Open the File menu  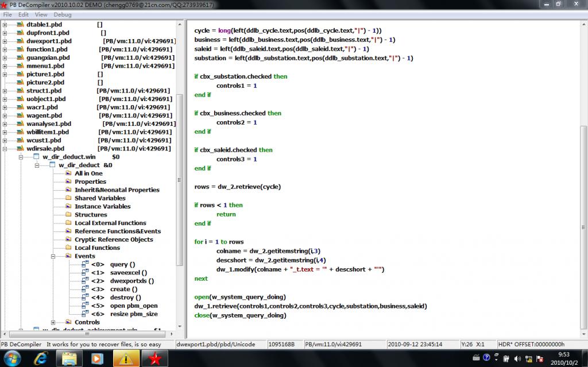pos(6,14)
